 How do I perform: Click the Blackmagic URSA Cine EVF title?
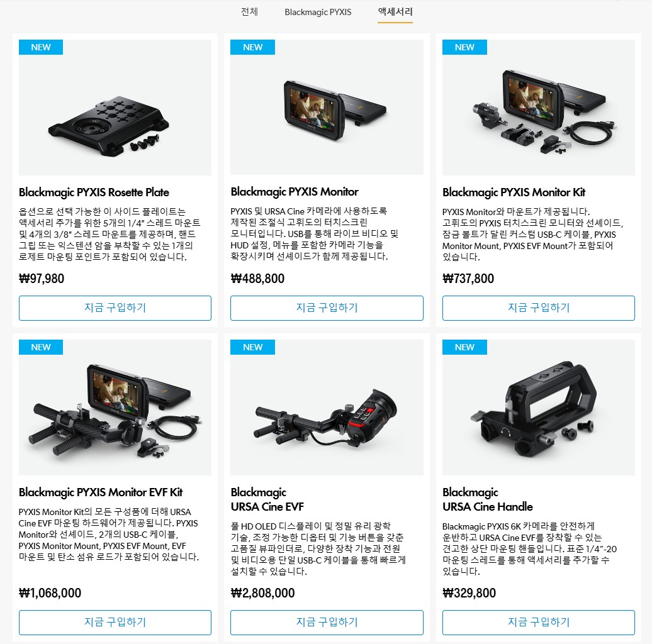(x=267, y=499)
